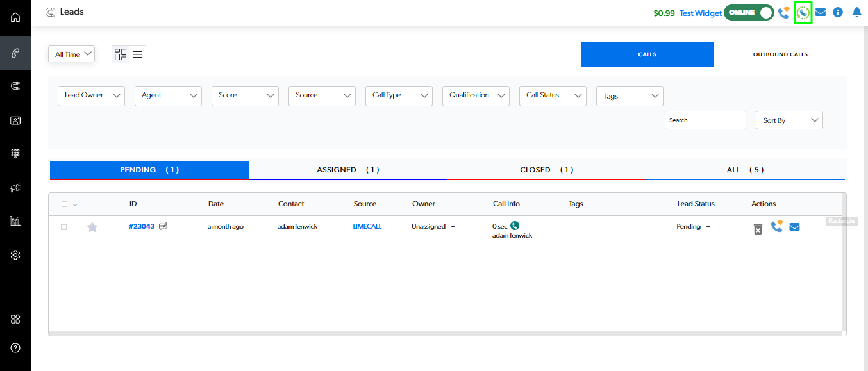The height and width of the screenshot is (371, 868).
Task: Open the Score filter dropdown
Action: tap(245, 95)
